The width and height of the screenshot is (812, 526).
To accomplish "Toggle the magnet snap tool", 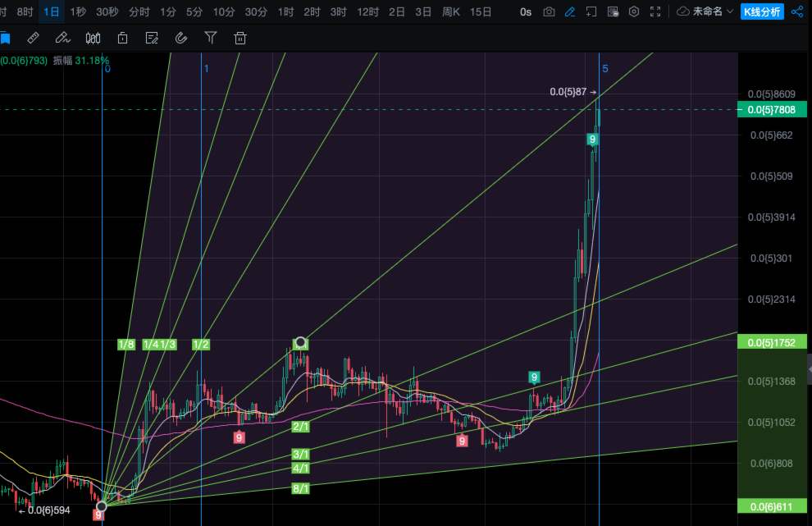I will [x=181, y=38].
